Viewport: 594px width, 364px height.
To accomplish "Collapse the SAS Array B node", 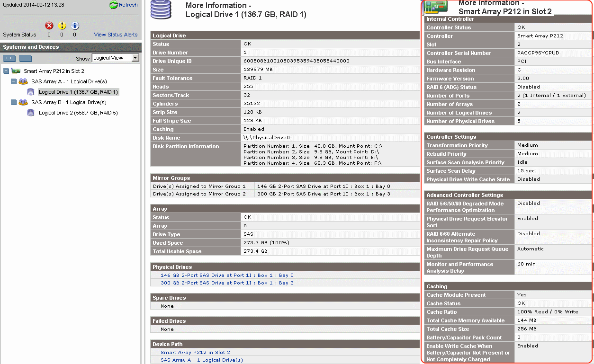I will click(14, 102).
